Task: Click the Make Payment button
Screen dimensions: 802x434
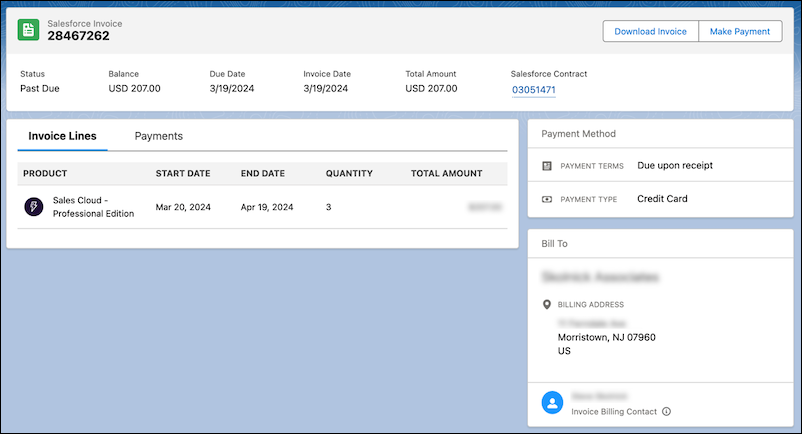Action: pyautogui.click(x=740, y=31)
